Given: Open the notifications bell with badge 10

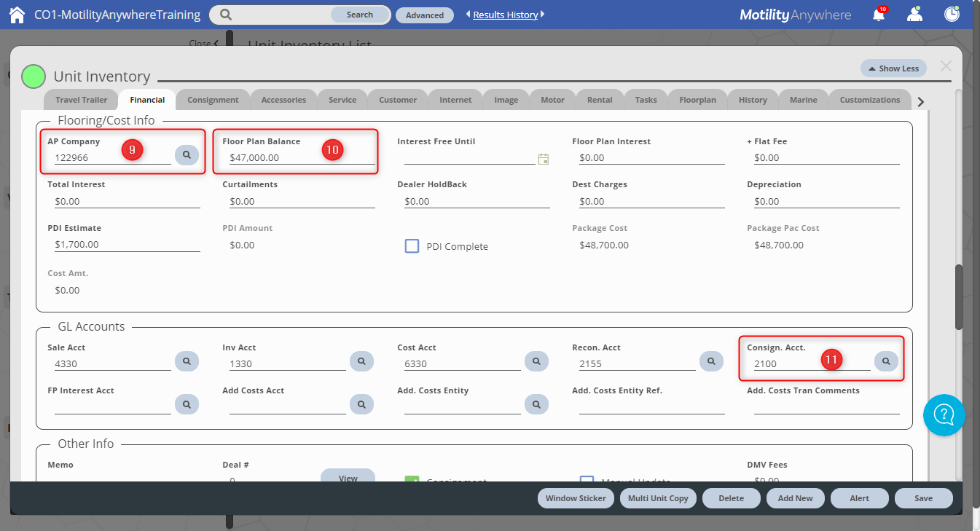Looking at the screenshot, I should [878, 14].
